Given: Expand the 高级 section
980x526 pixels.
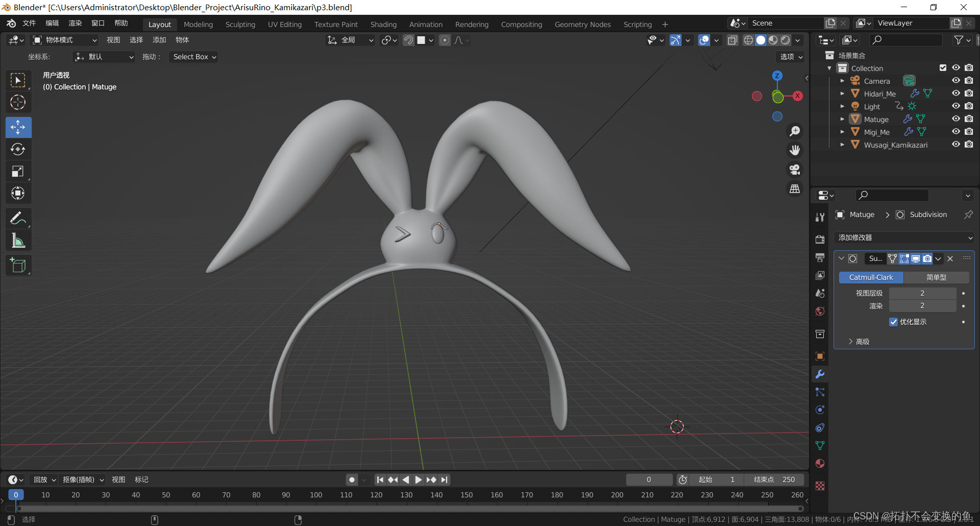Looking at the screenshot, I should (x=859, y=342).
